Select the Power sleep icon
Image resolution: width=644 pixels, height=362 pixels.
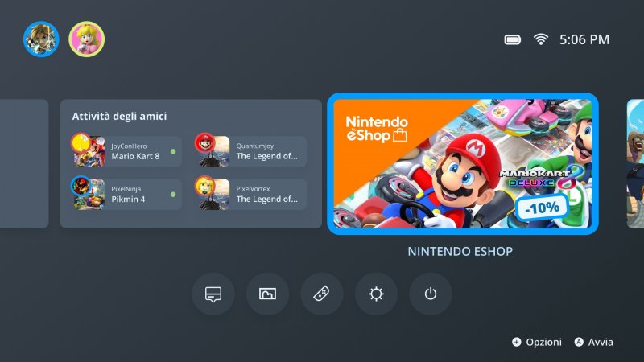pyautogui.click(x=431, y=294)
